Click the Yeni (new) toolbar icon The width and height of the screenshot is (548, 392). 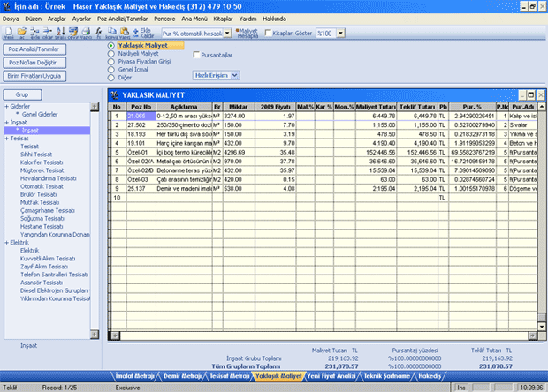(8, 32)
